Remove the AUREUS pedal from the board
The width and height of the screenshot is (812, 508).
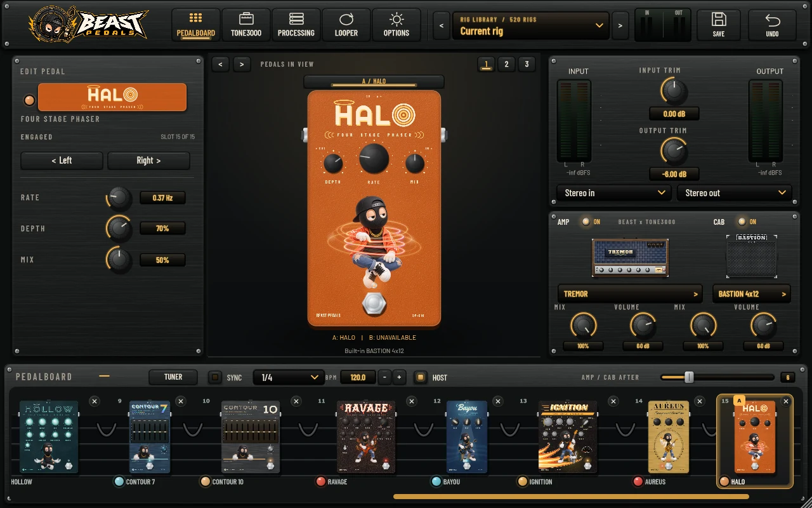point(700,401)
